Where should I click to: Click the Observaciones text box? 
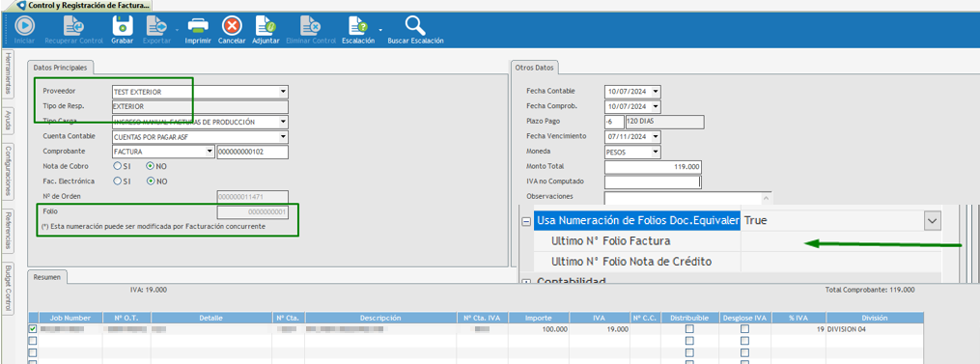pyautogui.click(x=688, y=198)
